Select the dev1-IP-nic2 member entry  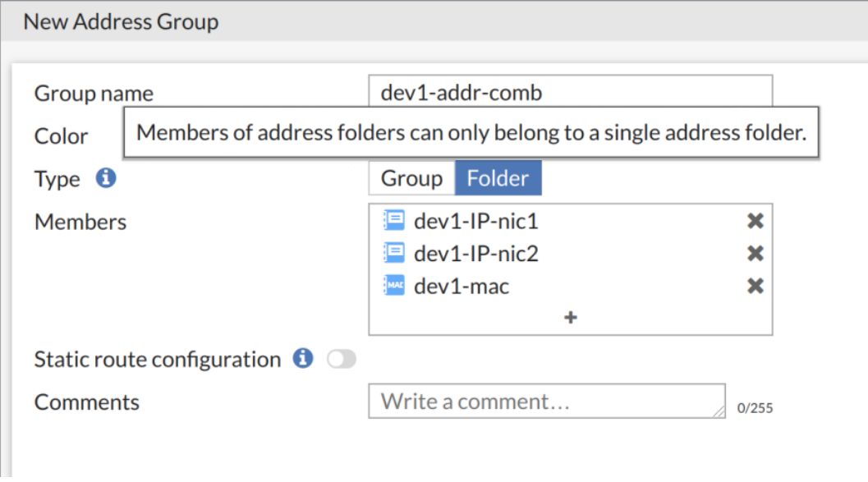(x=476, y=254)
